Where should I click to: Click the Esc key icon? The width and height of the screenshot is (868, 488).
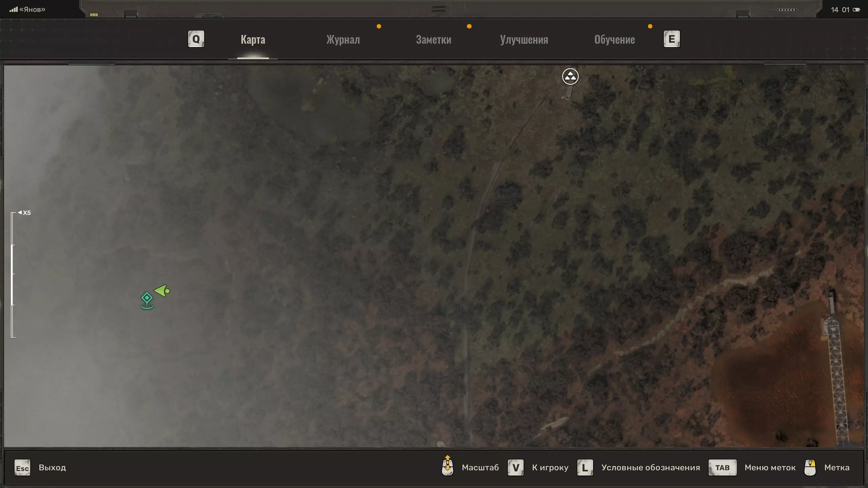pos(22,468)
